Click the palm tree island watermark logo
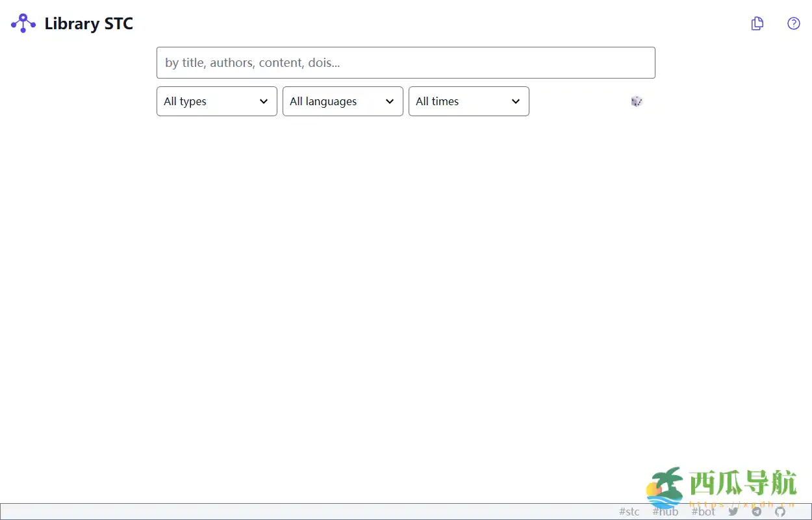812x520 pixels. 665,487
